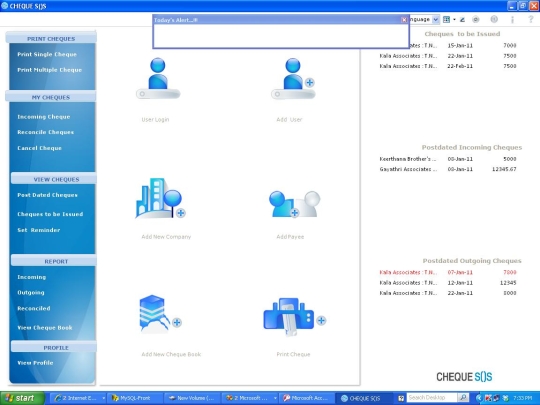The image size is (540, 405).
Task: Open the Outgoing report
Action: (x=31, y=293)
